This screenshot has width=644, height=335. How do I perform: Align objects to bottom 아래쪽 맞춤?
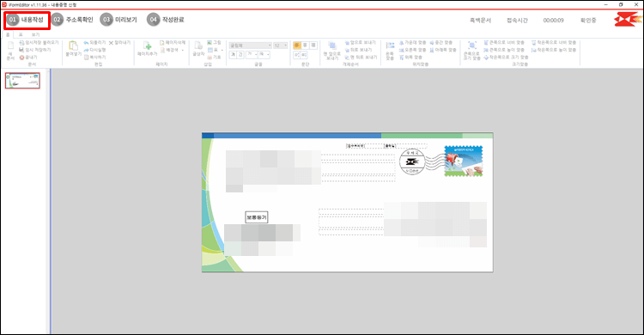pos(443,50)
